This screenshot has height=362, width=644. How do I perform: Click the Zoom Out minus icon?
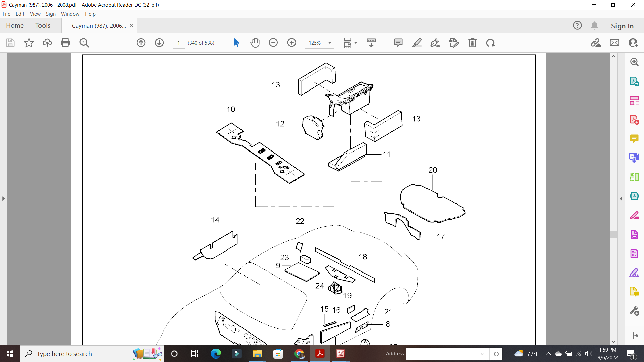pyautogui.click(x=273, y=43)
